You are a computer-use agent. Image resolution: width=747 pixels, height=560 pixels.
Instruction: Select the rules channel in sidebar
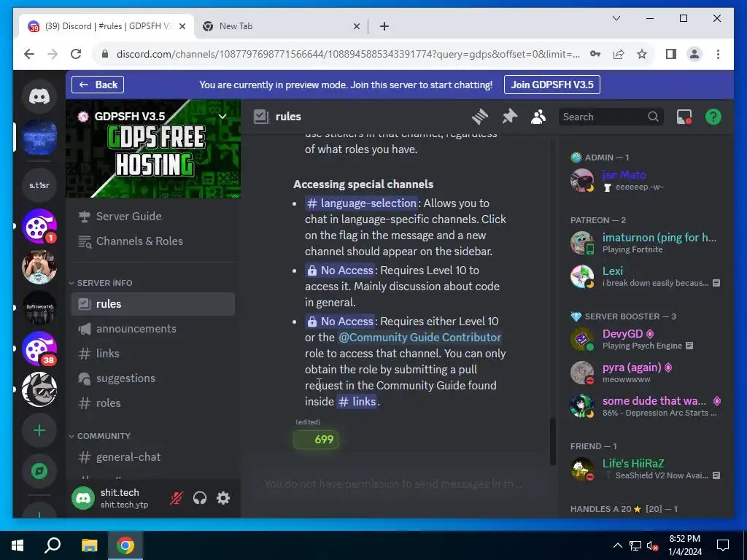(x=153, y=304)
